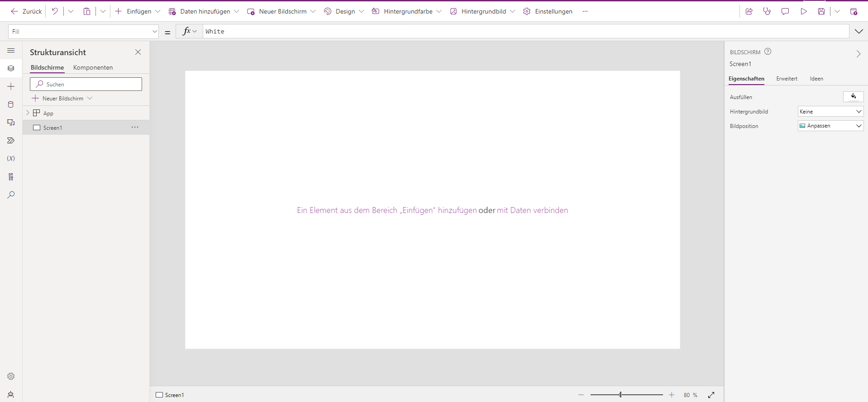Image resolution: width=868 pixels, height=402 pixels.
Task: Open Screen1 more options ellipsis
Action: [x=135, y=127]
